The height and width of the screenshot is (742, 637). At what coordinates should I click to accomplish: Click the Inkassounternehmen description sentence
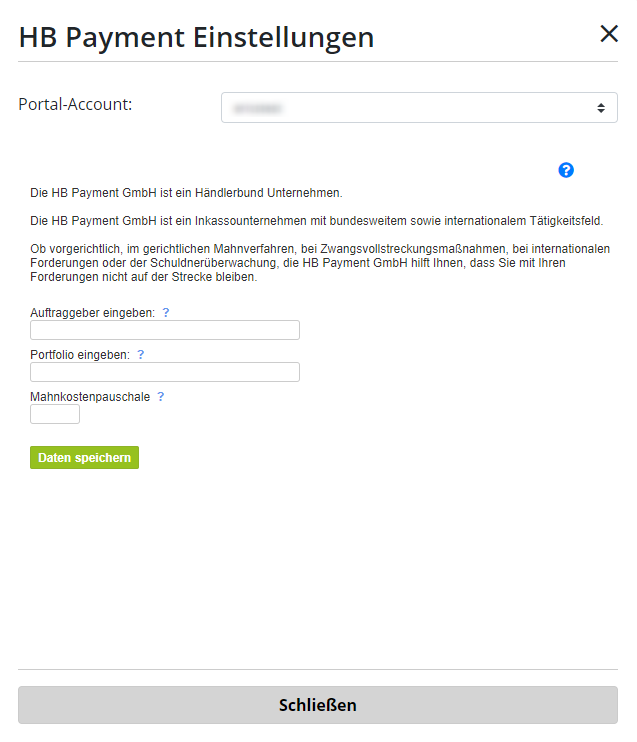tap(317, 221)
